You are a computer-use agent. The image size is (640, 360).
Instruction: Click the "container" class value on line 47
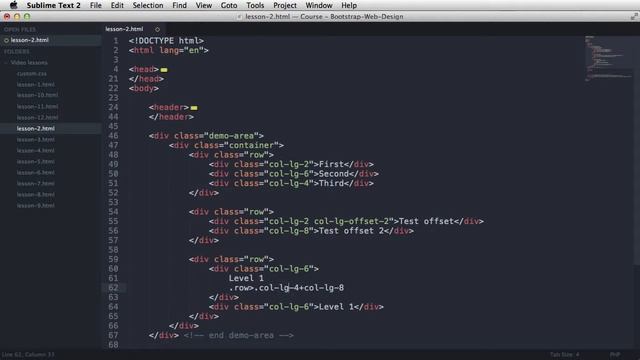251,145
